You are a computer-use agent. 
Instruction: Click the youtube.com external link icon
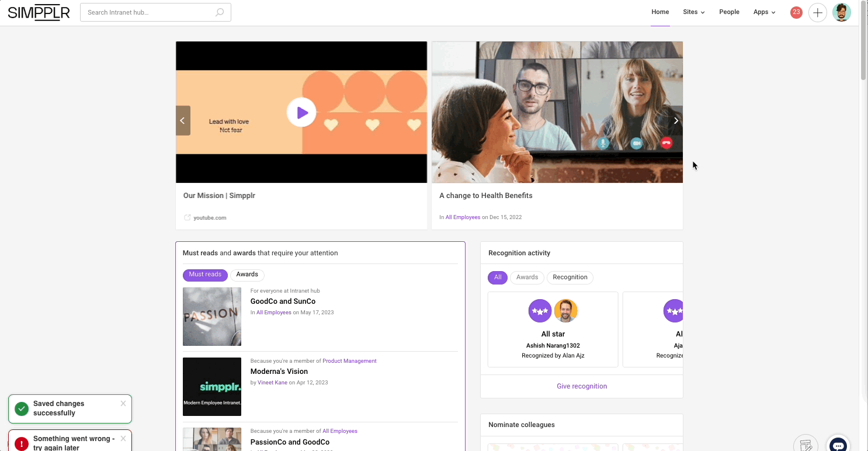(188, 217)
